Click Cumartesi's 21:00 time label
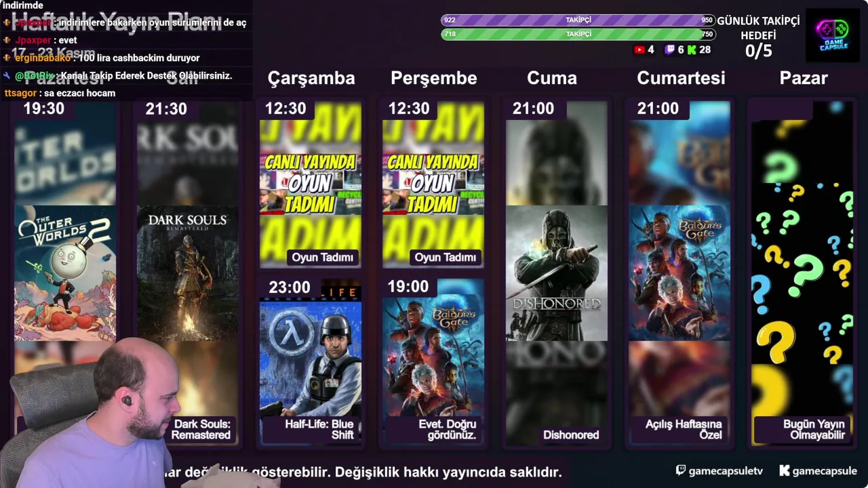This screenshot has height=488, width=868. click(658, 108)
